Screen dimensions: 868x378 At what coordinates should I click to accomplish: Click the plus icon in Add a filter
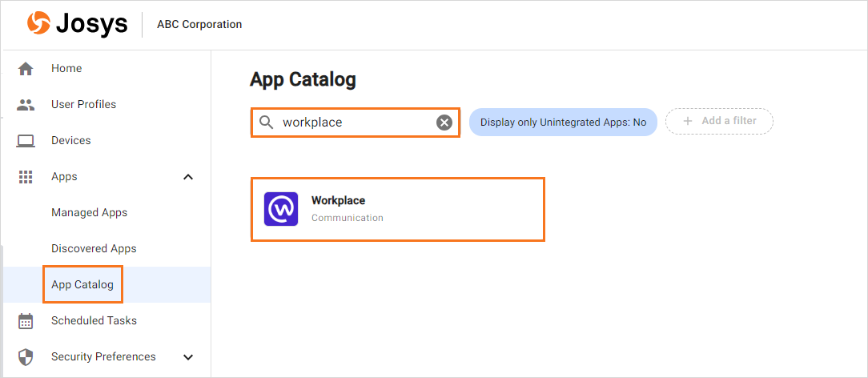688,121
